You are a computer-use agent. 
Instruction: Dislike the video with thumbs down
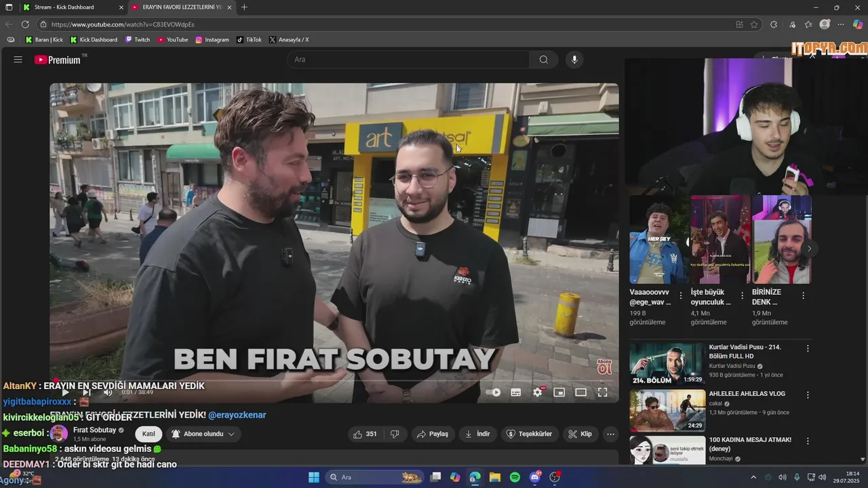click(395, 434)
